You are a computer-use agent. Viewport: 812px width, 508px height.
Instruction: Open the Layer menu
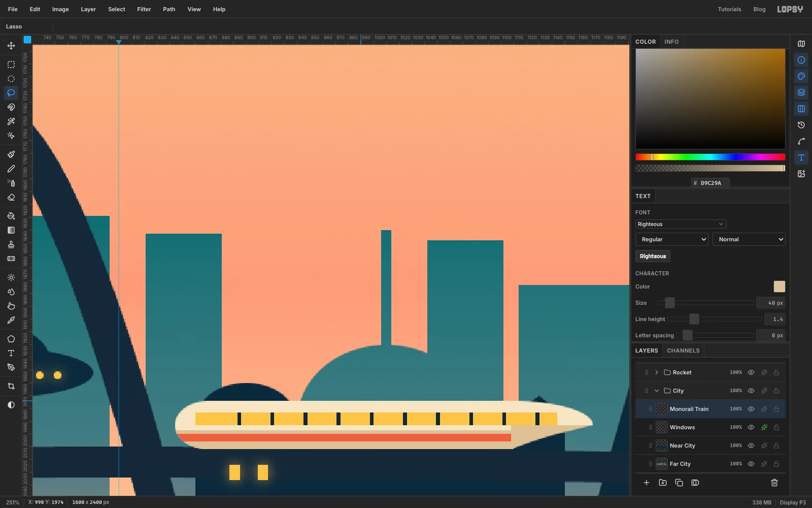(88, 9)
